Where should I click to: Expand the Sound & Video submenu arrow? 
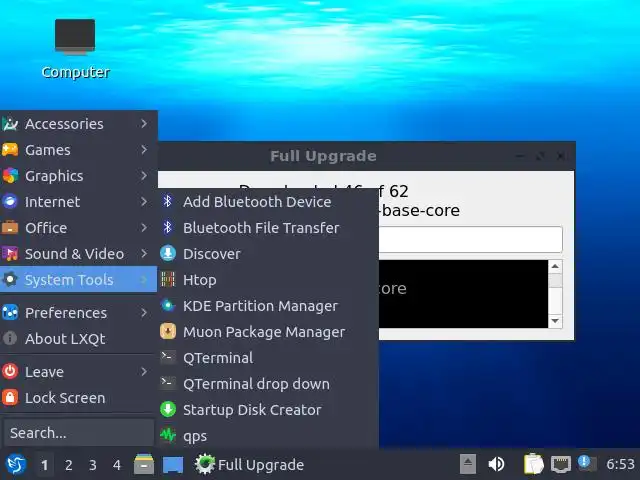coord(144,254)
